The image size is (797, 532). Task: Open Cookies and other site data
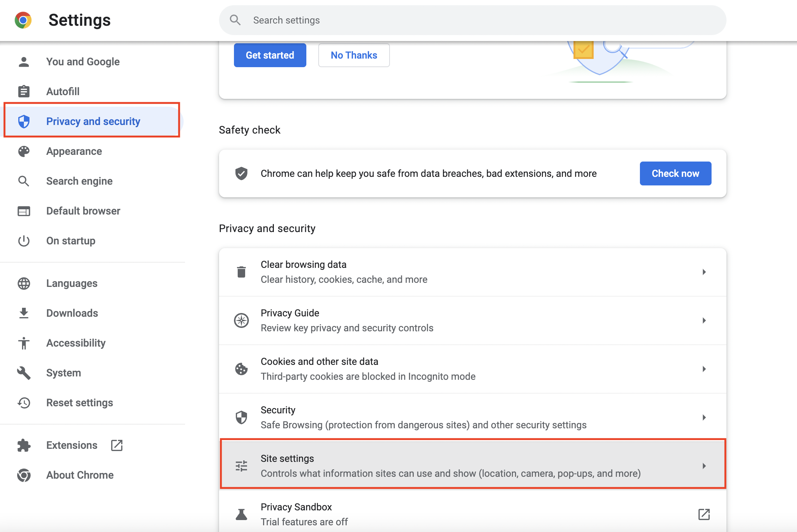click(473, 369)
